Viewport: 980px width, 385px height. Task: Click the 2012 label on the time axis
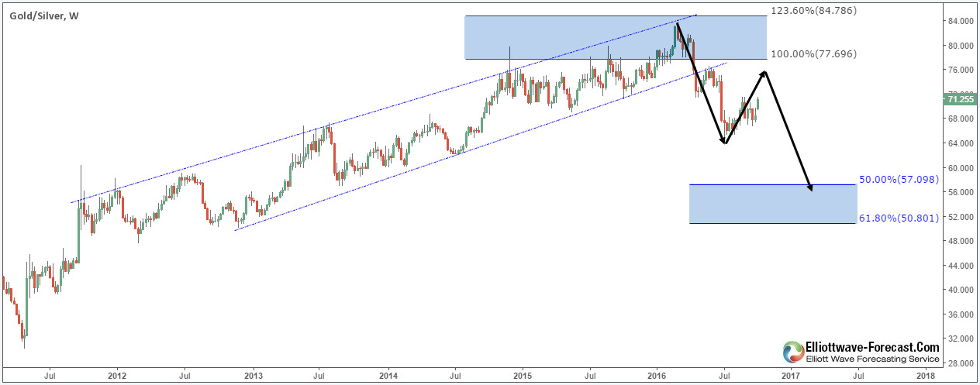(117, 376)
